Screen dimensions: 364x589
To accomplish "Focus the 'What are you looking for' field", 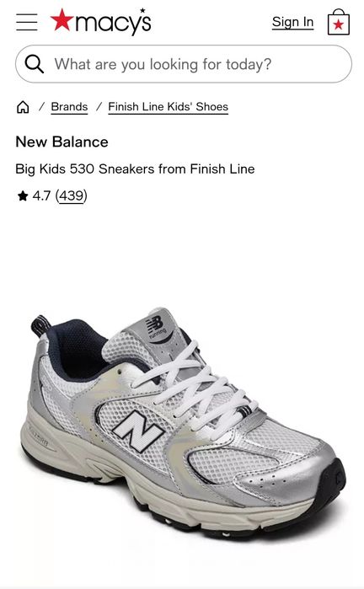I will pos(184,64).
